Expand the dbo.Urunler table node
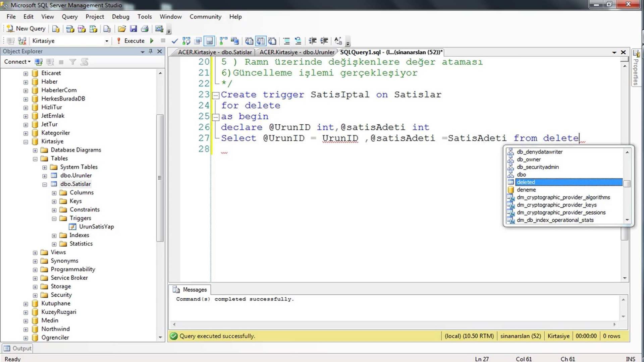The width and height of the screenshot is (644, 362). 45,176
